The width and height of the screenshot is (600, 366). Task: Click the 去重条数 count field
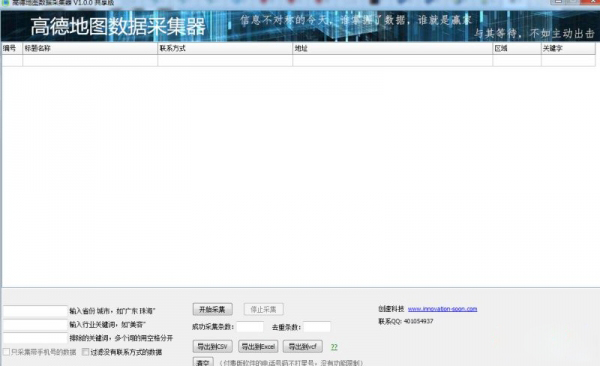[x=317, y=327]
